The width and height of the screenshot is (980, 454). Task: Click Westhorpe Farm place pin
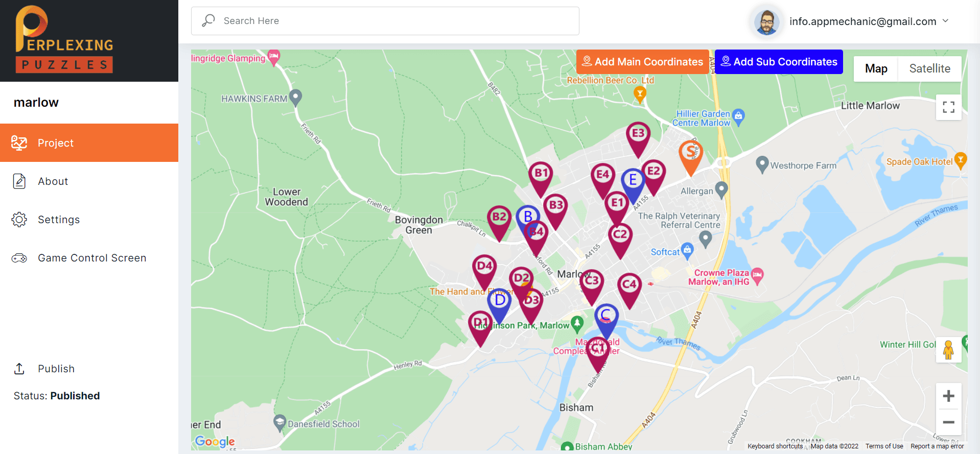click(x=762, y=164)
